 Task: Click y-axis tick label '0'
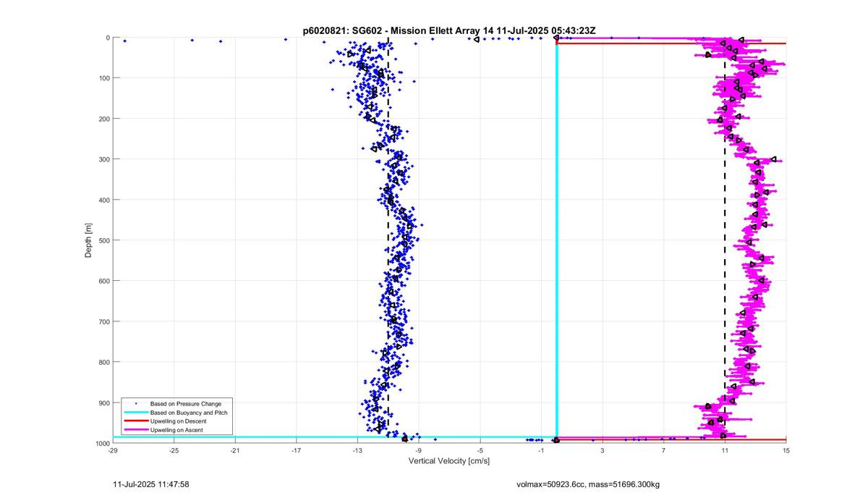pyautogui.click(x=108, y=38)
